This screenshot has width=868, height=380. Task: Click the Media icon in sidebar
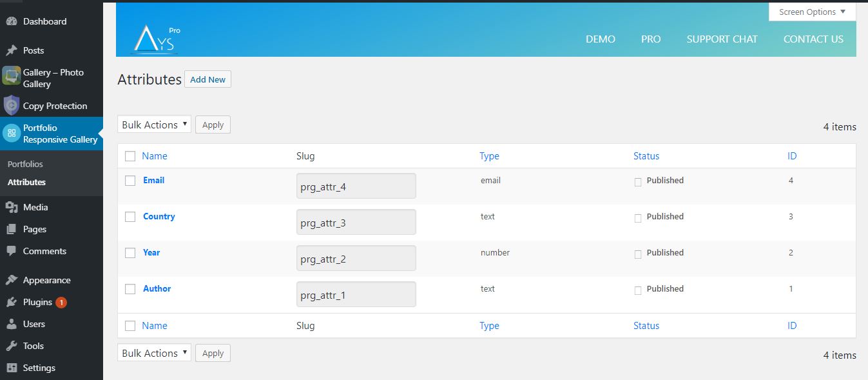click(11, 207)
